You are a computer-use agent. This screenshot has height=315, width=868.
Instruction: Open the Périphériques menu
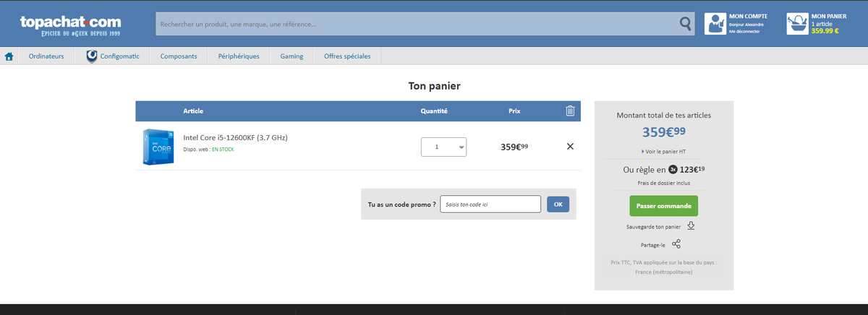click(239, 56)
